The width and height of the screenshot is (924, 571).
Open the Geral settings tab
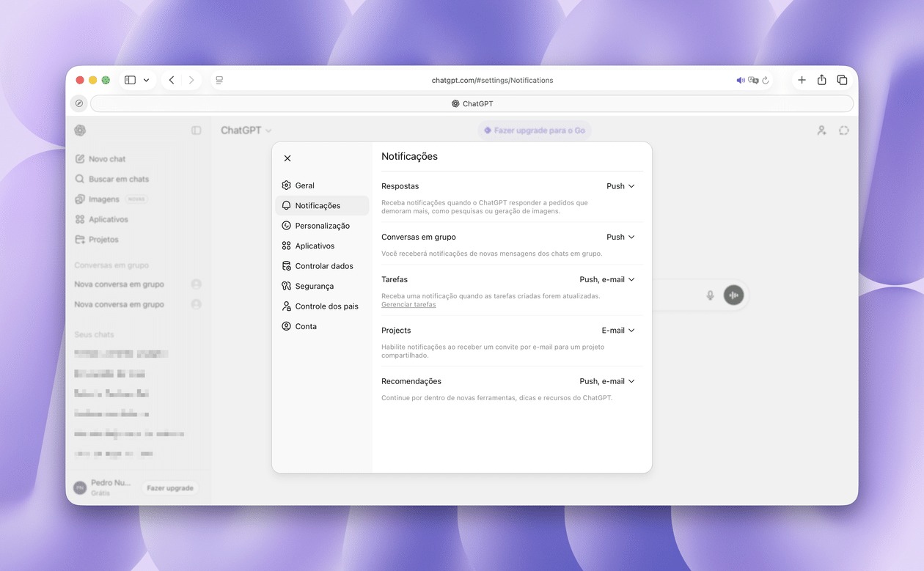[304, 185]
